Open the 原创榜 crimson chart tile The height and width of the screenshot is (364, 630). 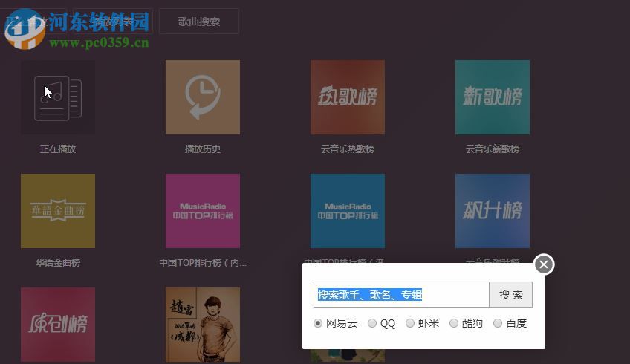pyautogui.click(x=58, y=324)
